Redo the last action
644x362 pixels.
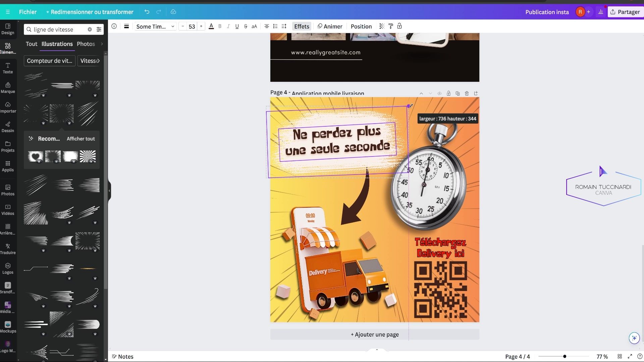(x=159, y=12)
